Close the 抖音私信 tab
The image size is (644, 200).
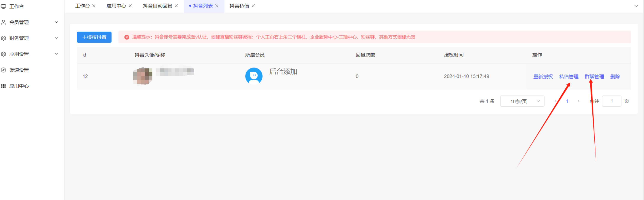pos(253,6)
